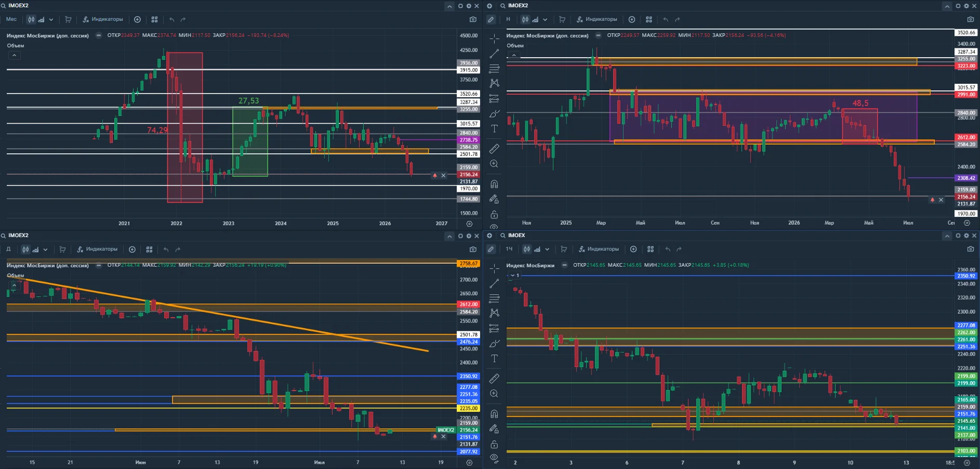Add new panel via plus next to weekly IMOEX2
This screenshot has height=469, width=980.
pos(489,6)
